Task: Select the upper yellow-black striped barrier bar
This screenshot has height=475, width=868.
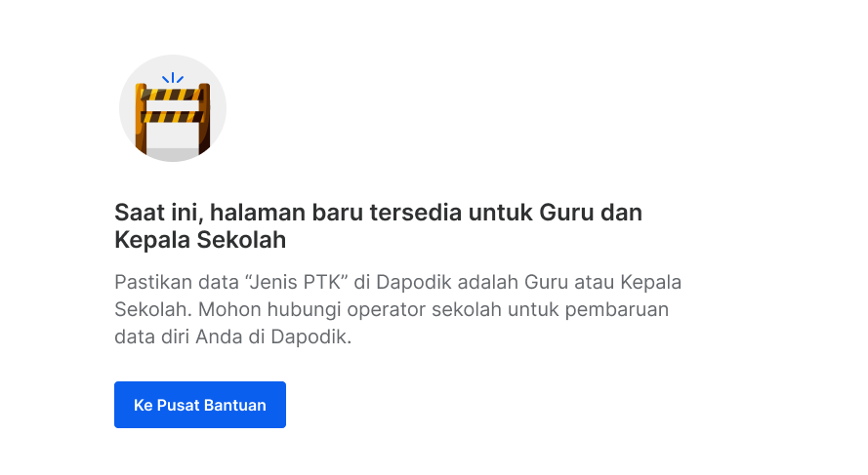Action: 173,96
